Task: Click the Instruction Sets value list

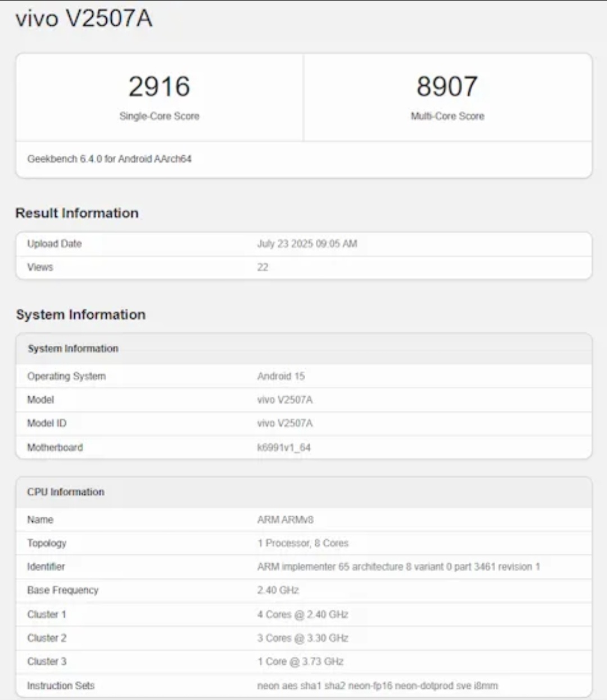Action: 377,686
